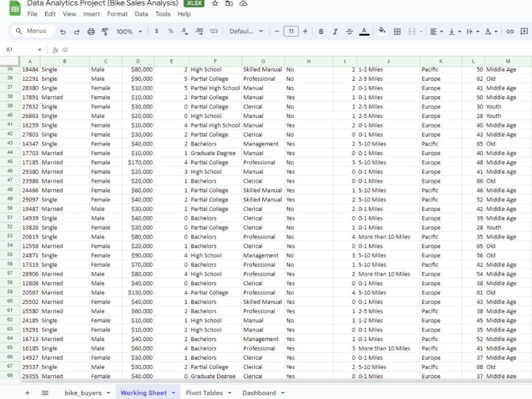Open the Insert menu
The height and width of the screenshot is (399, 532).
tap(92, 14)
